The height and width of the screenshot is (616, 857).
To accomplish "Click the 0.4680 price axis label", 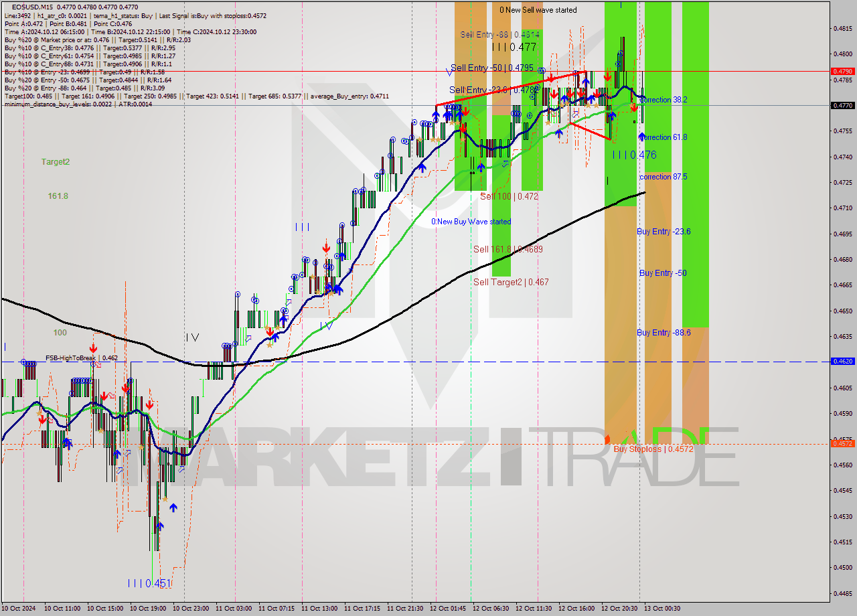I will click(x=842, y=259).
